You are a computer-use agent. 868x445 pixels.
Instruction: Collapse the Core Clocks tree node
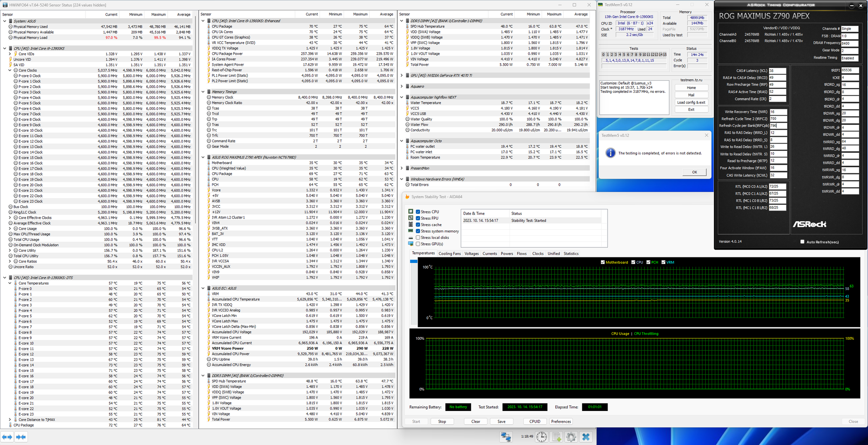(x=10, y=70)
